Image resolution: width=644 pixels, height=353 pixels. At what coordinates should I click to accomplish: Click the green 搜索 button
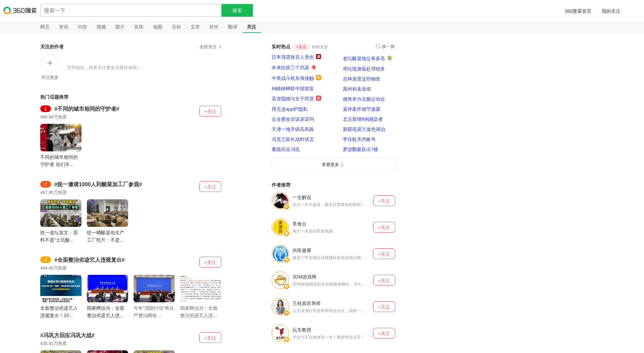coord(237,10)
